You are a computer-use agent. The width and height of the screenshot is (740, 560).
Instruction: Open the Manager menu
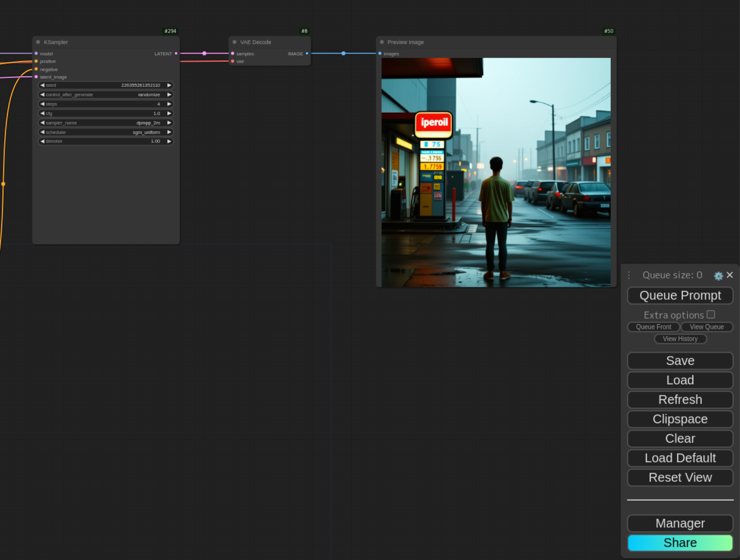(680, 523)
